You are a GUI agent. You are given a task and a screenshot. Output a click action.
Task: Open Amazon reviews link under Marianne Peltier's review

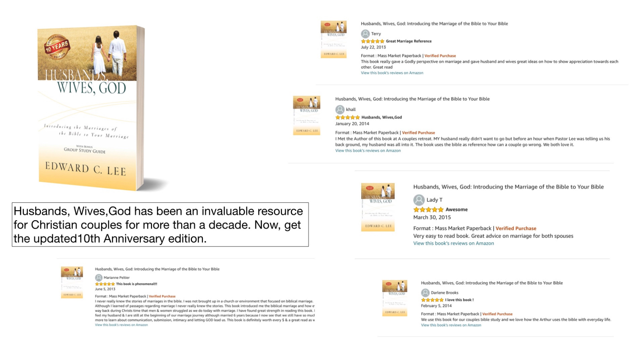point(121,325)
